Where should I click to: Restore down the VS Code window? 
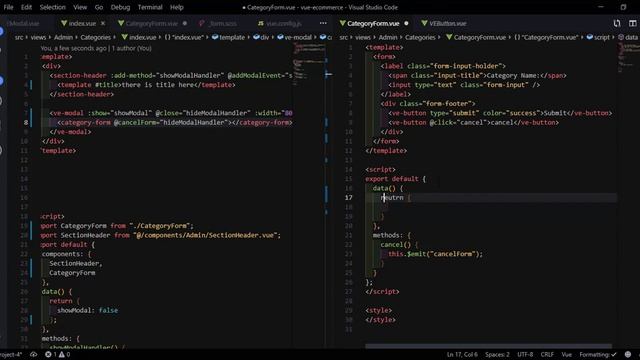(x=623, y=7)
